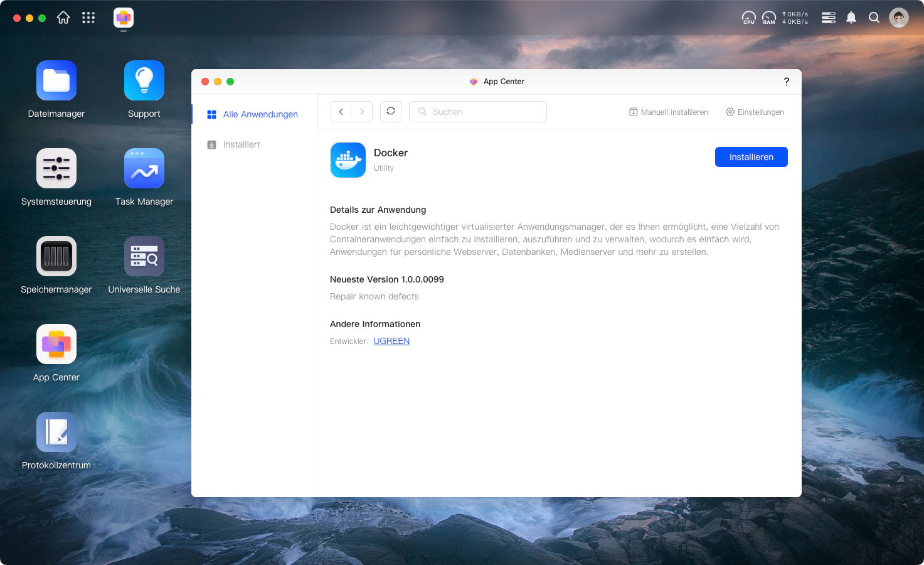Click the Docker app icon

point(348,160)
